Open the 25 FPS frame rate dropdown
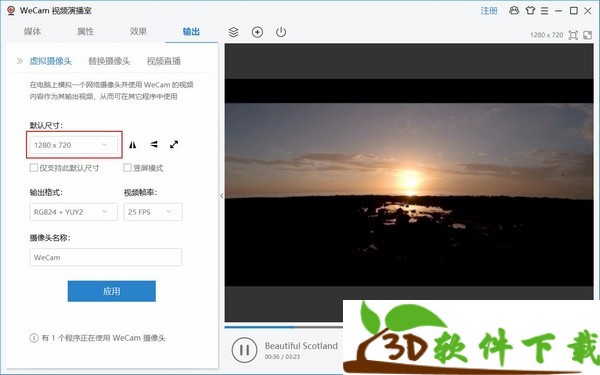The width and height of the screenshot is (600, 375). 153,212
